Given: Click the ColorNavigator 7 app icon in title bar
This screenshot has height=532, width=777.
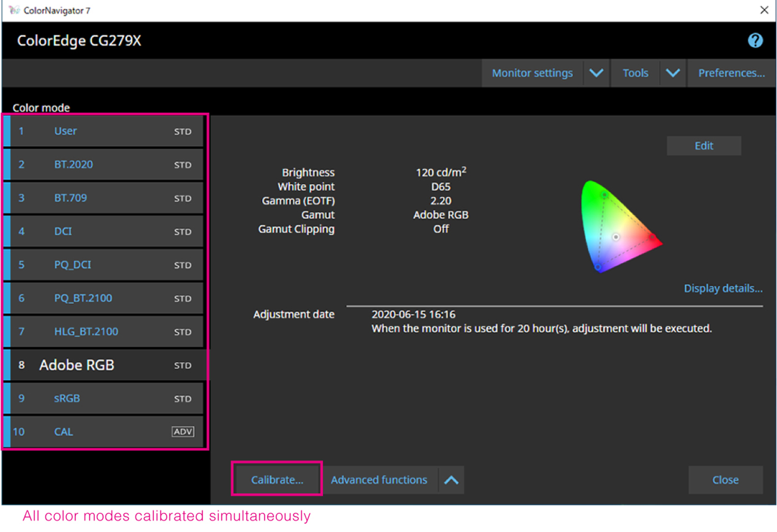Looking at the screenshot, I should click(x=14, y=10).
